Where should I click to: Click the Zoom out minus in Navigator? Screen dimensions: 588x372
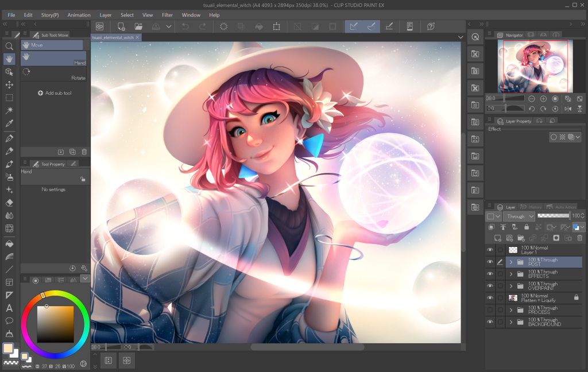point(531,99)
